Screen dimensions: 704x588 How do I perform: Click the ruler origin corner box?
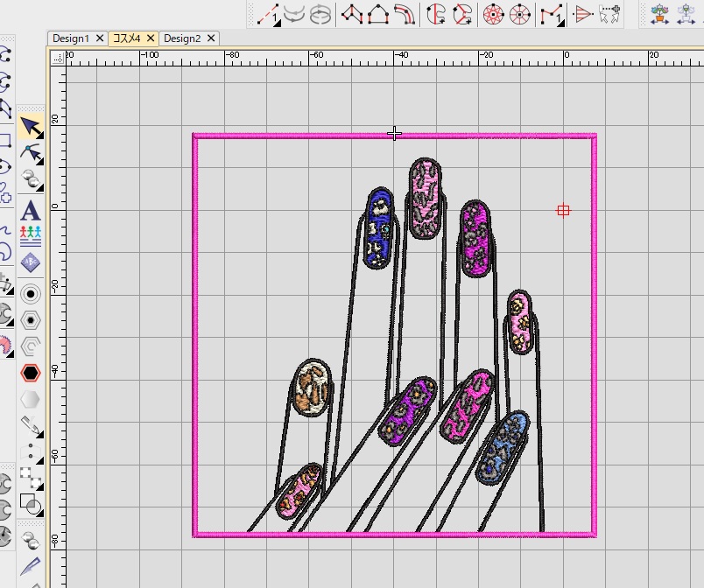coord(58,58)
